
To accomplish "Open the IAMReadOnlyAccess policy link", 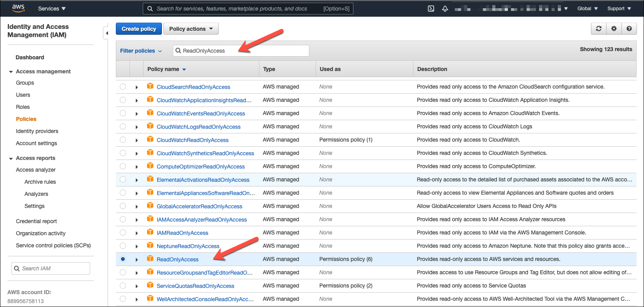I will [183, 233].
